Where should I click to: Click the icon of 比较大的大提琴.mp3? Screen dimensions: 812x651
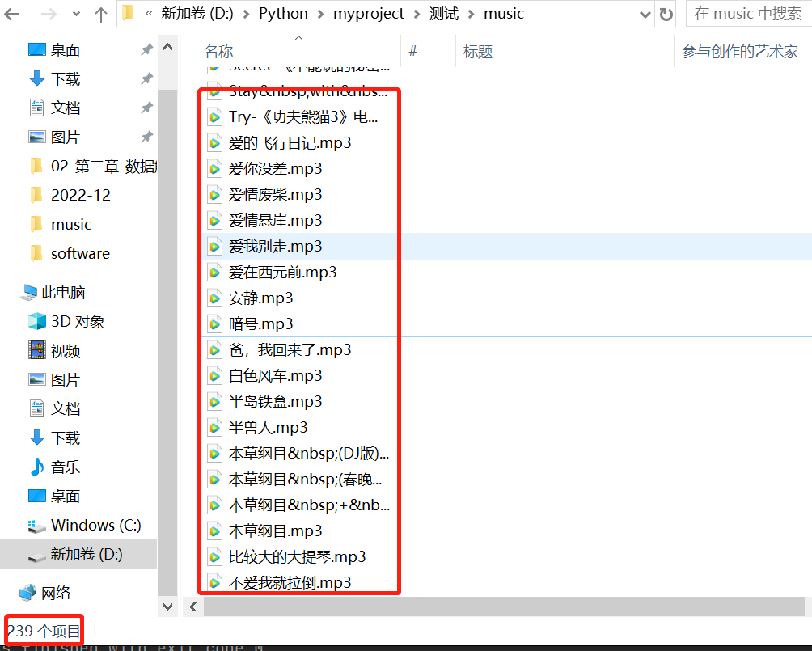[214, 557]
